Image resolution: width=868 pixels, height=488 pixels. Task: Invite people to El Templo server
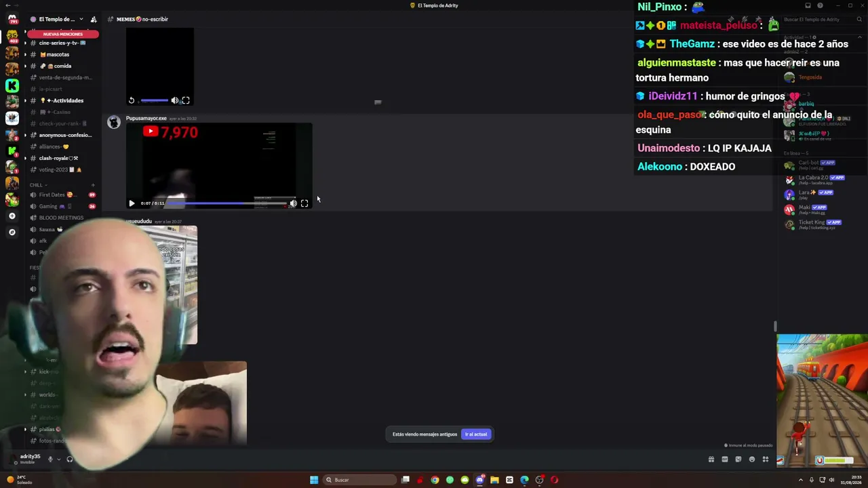coord(94,19)
